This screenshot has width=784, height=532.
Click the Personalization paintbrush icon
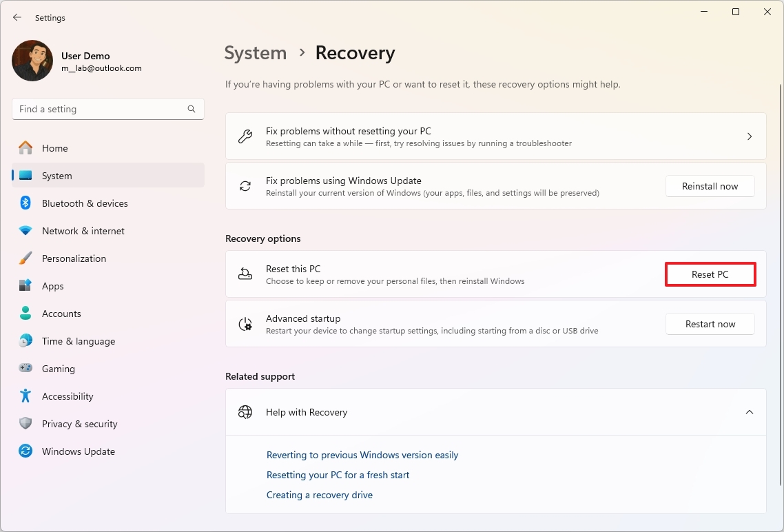25,258
